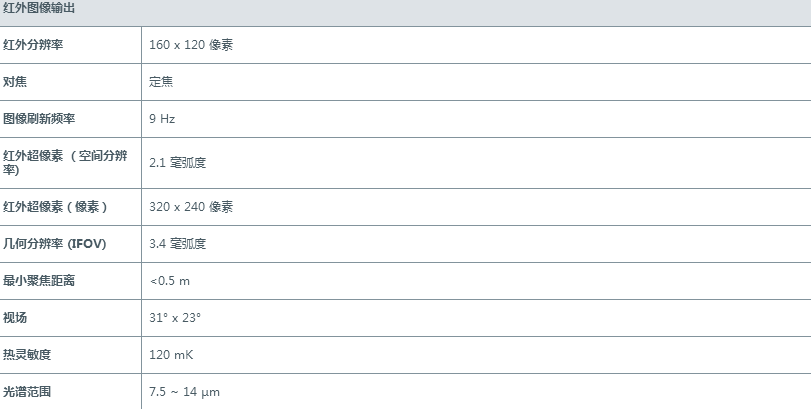The height and width of the screenshot is (409, 811).
Task: Click the 9 Hz value
Action: pyautogui.click(x=162, y=118)
